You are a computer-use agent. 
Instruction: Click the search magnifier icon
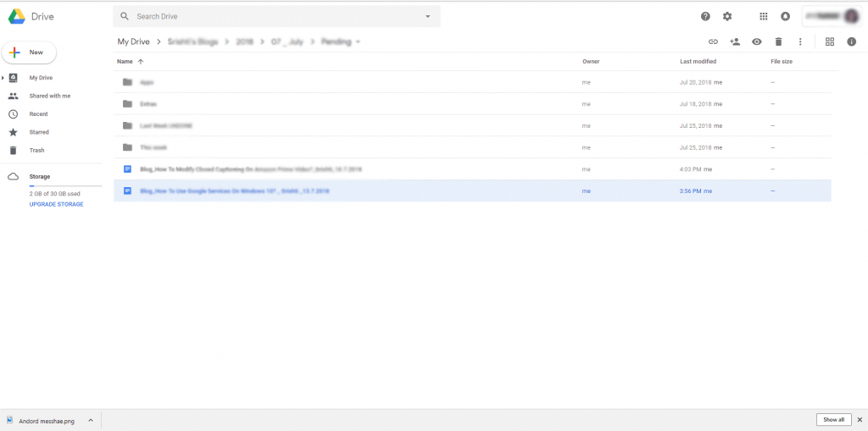[125, 17]
